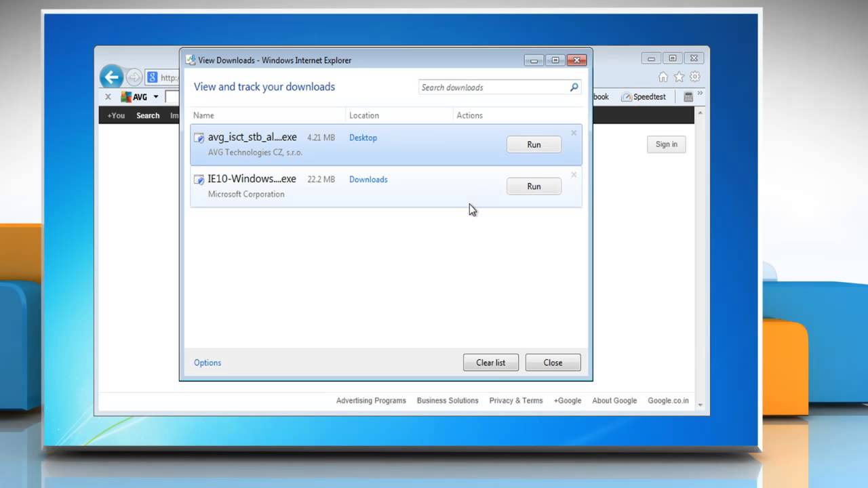Click the AVG toolbar logo

134,97
